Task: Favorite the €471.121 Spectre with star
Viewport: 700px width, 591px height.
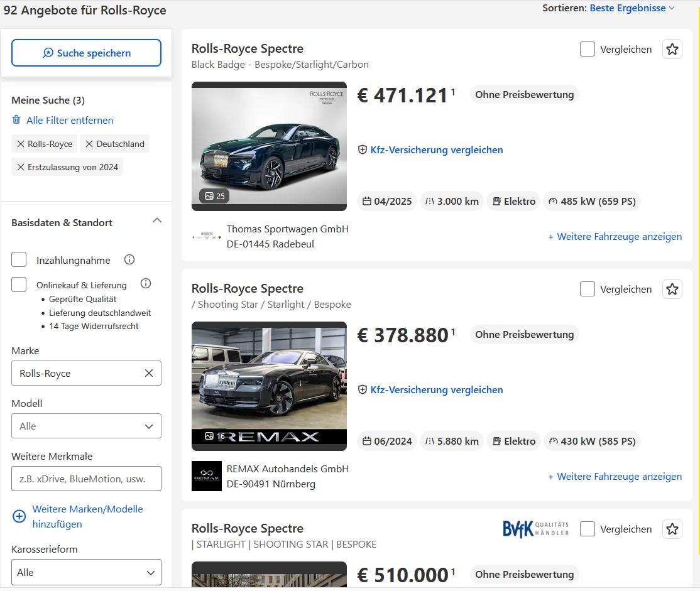Action: click(672, 49)
